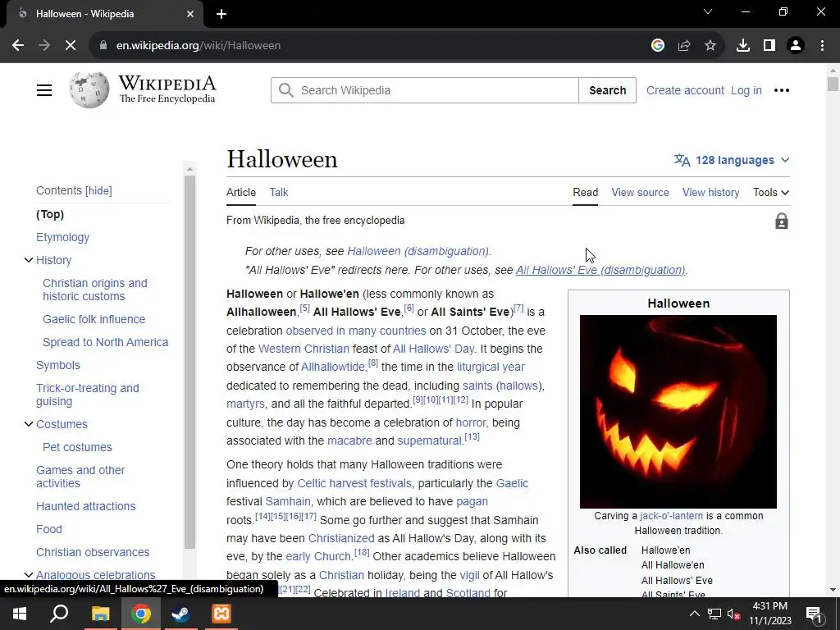Click the site security lock icon in address bar
Screen dimensions: 840x630
pos(103,46)
